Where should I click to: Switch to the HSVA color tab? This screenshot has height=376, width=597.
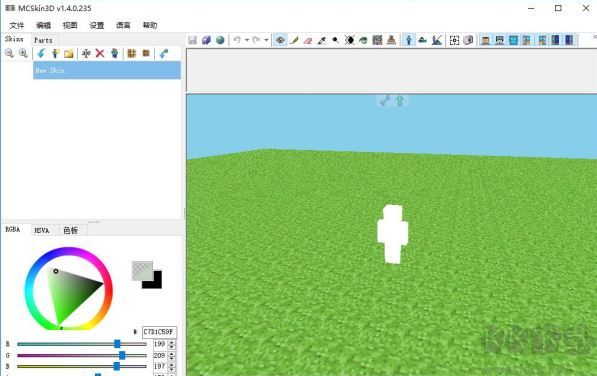(x=42, y=230)
